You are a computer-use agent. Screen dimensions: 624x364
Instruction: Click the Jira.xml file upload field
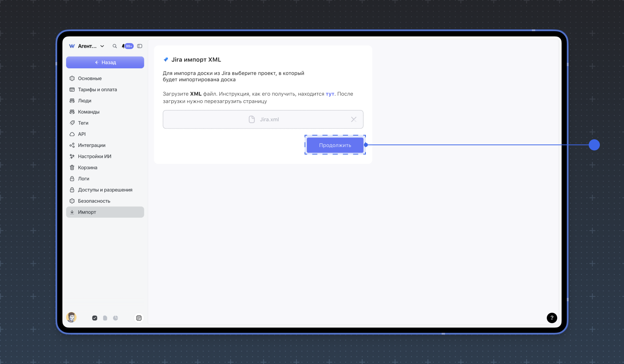(263, 119)
